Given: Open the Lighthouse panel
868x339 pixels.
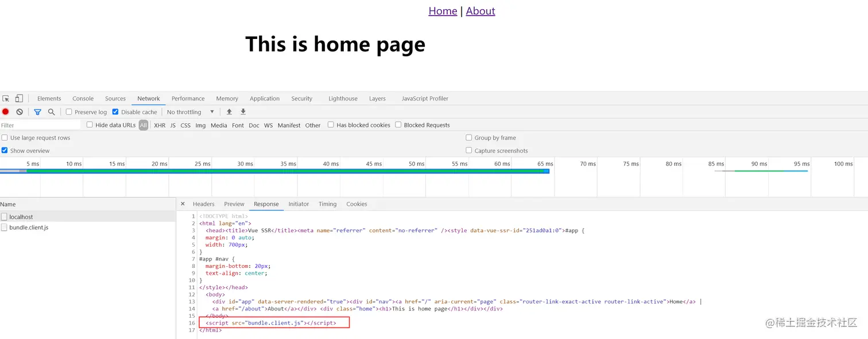Looking at the screenshot, I should pos(343,99).
